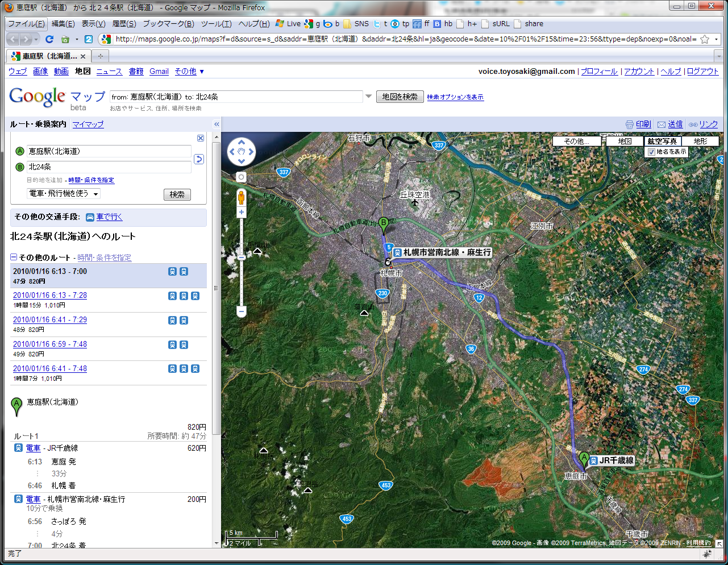Image resolution: width=728 pixels, height=565 pixels.
Task: Click the JR千歳線 train label on map
Action: [611, 460]
